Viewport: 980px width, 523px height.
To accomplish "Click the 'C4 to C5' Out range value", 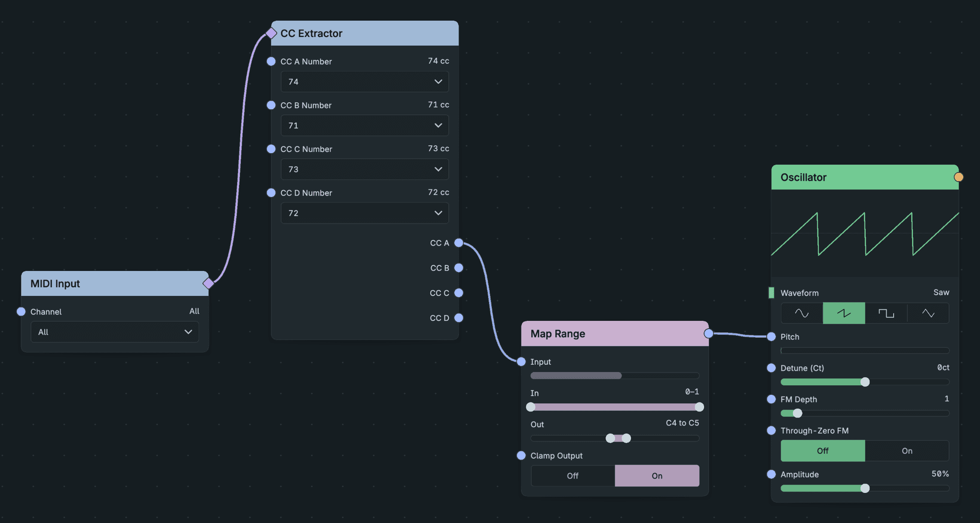I will [682, 423].
